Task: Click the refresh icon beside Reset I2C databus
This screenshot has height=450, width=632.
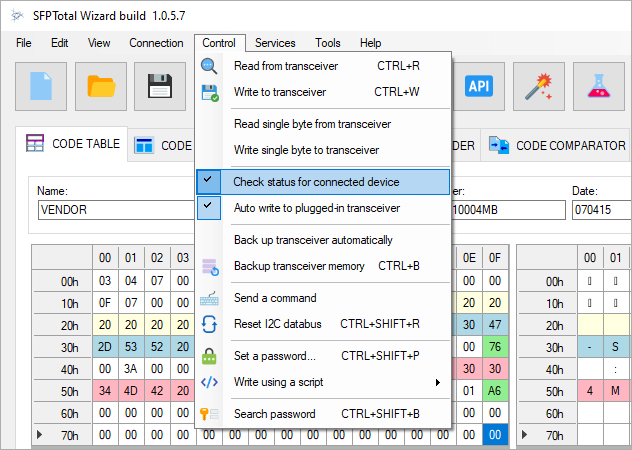Action: [x=209, y=324]
